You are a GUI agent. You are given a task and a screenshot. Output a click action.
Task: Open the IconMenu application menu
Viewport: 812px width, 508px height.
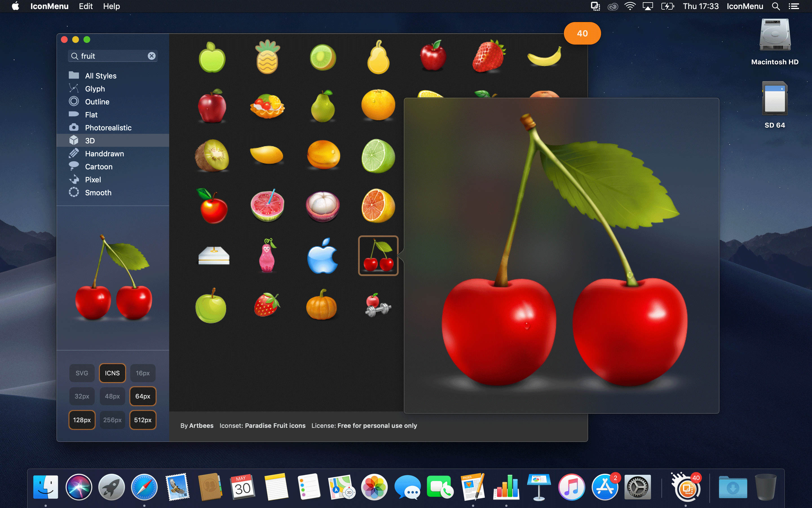tap(49, 6)
